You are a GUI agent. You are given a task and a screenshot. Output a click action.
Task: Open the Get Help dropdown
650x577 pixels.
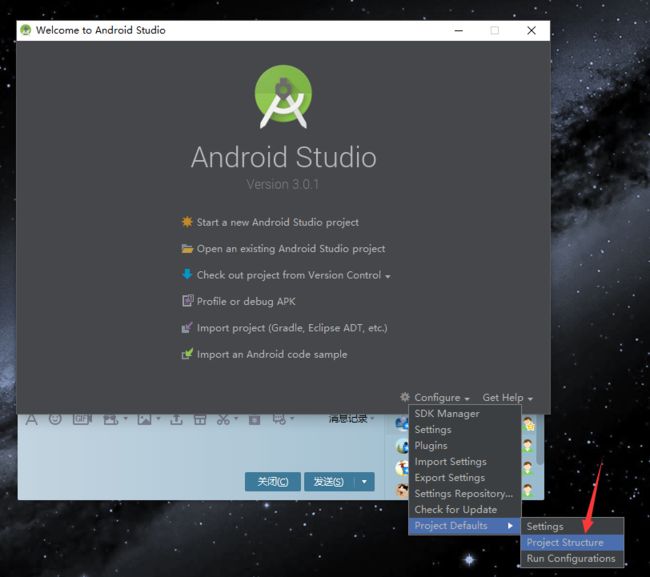coord(507,398)
